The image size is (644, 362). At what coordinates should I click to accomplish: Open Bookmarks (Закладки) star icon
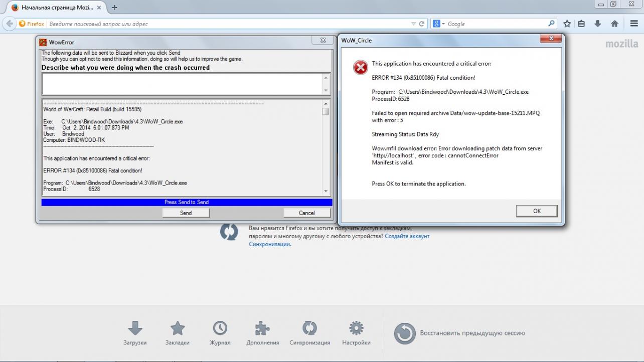pos(178,329)
